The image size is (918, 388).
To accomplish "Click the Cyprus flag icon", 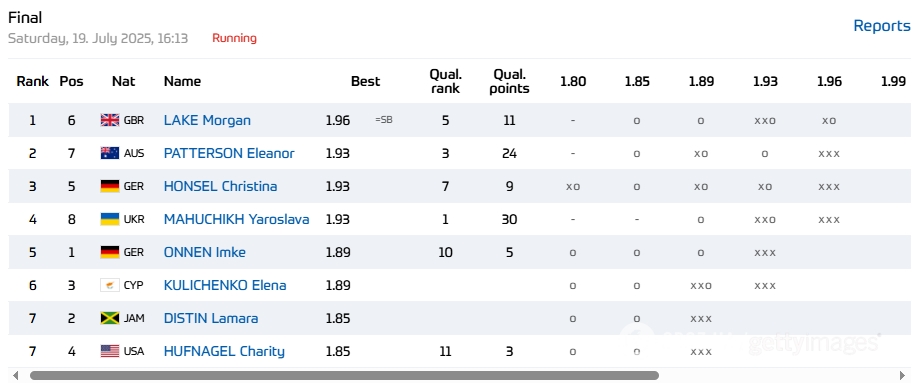I will [109, 286].
